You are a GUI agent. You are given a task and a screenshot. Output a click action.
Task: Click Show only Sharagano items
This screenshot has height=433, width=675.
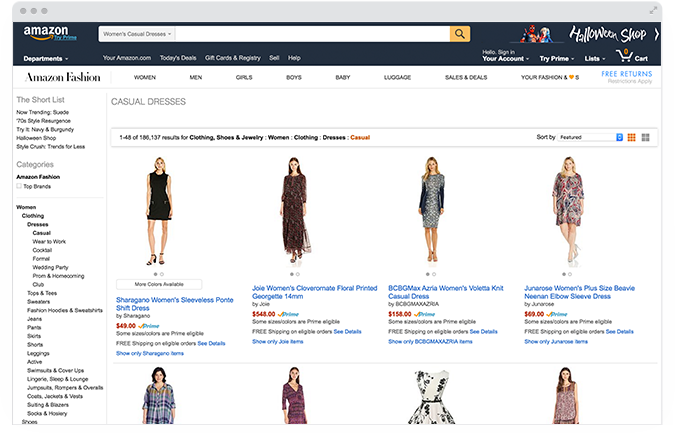pos(150,353)
